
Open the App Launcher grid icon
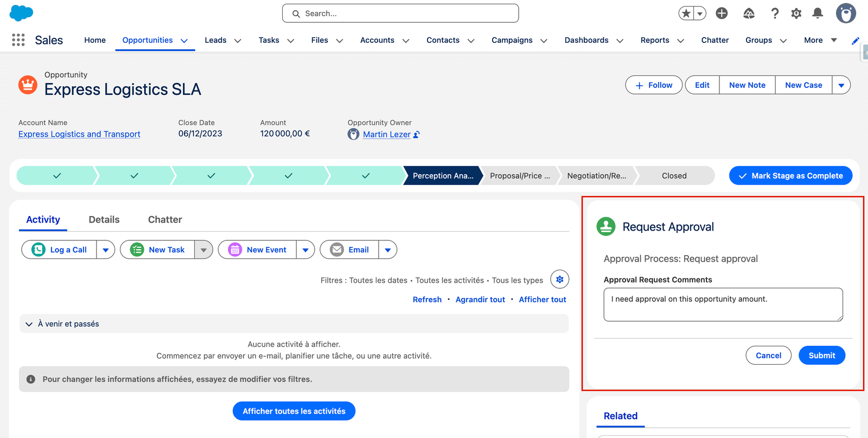tap(18, 40)
